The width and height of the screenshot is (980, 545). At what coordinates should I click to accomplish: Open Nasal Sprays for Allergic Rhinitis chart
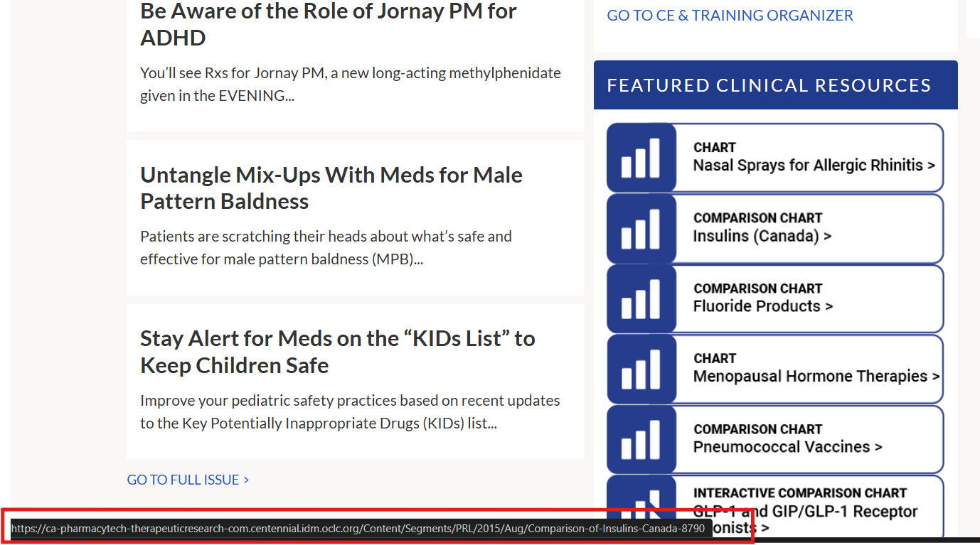pos(814,166)
